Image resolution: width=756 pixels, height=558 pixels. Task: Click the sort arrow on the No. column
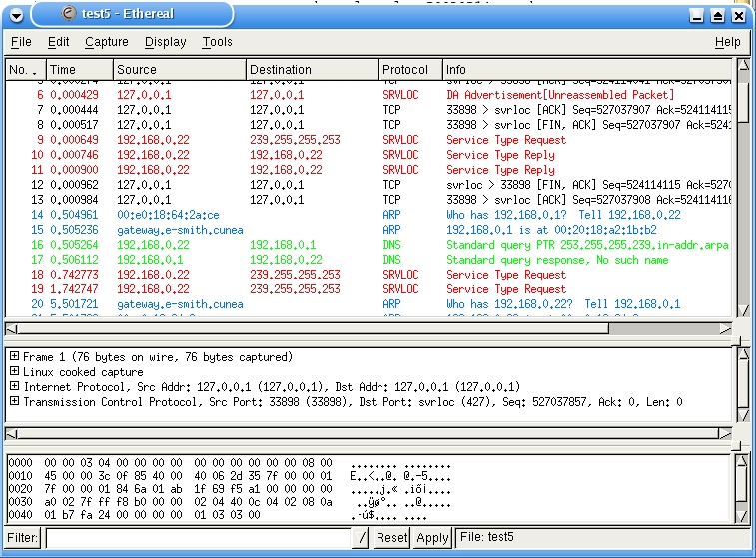(36, 71)
